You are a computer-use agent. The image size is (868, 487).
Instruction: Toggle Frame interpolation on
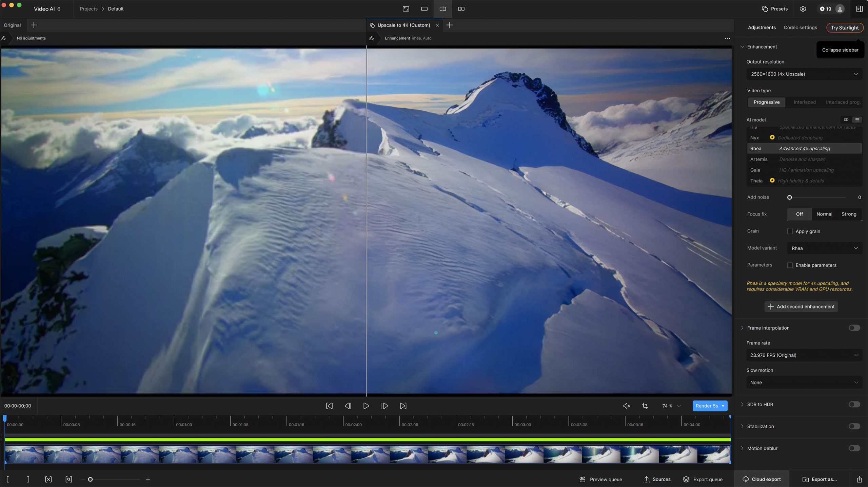click(x=854, y=328)
